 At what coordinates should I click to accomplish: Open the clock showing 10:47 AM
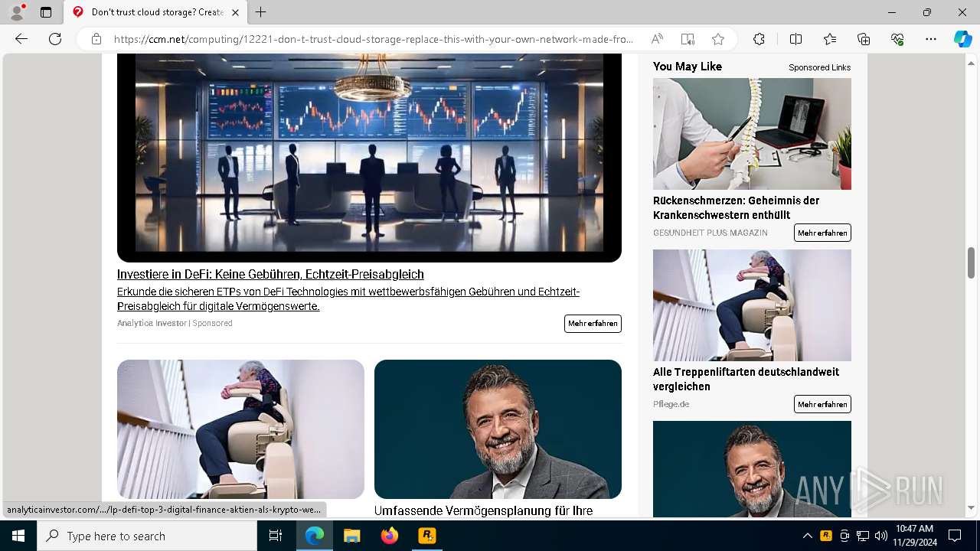click(x=914, y=536)
